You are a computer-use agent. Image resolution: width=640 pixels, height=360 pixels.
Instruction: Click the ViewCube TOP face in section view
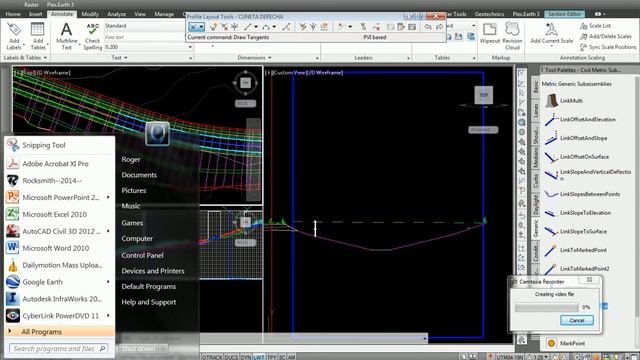click(x=484, y=95)
